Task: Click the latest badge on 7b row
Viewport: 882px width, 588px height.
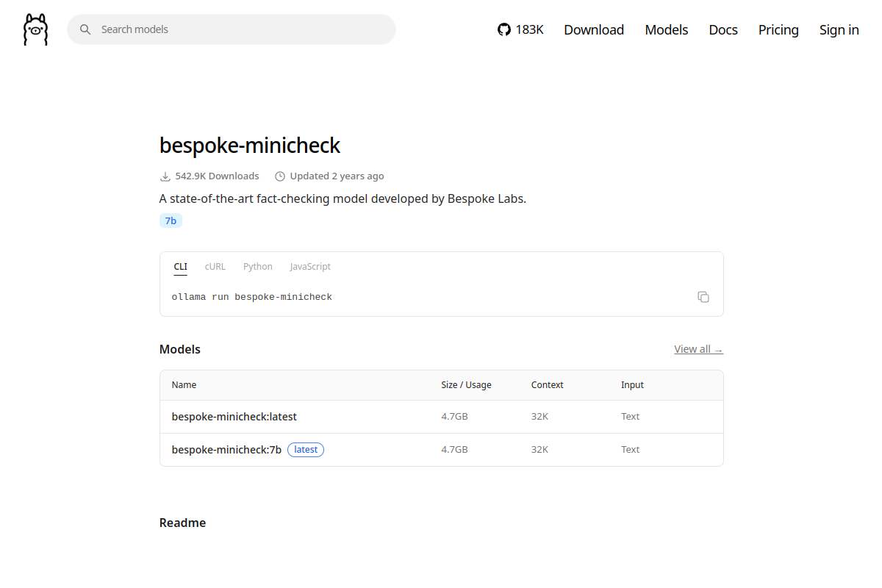Action: (x=306, y=450)
